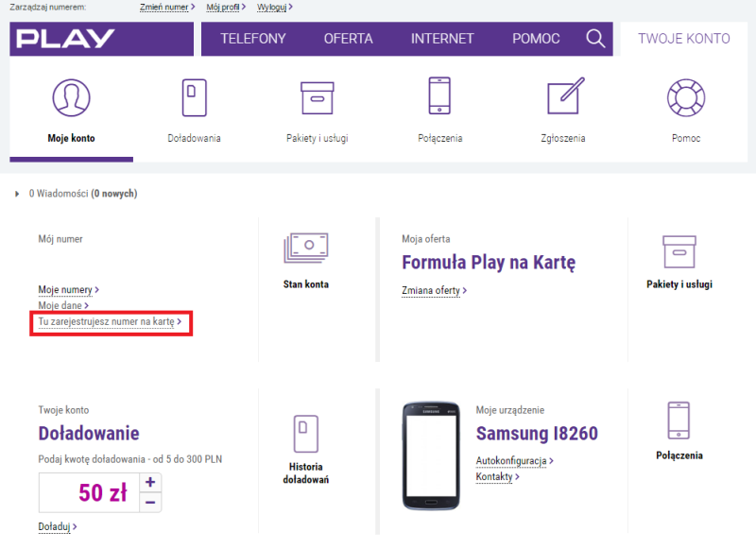Image resolution: width=756 pixels, height=549 pixels.
Task: Click the lower Pakiety i usługi bold label
Action: (679, 284)
